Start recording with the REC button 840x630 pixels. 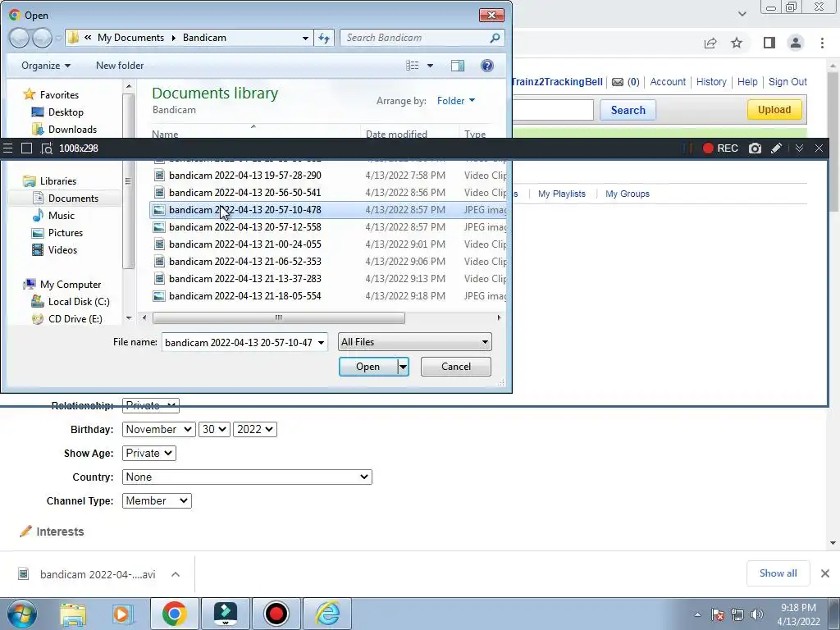click(720, 148)
